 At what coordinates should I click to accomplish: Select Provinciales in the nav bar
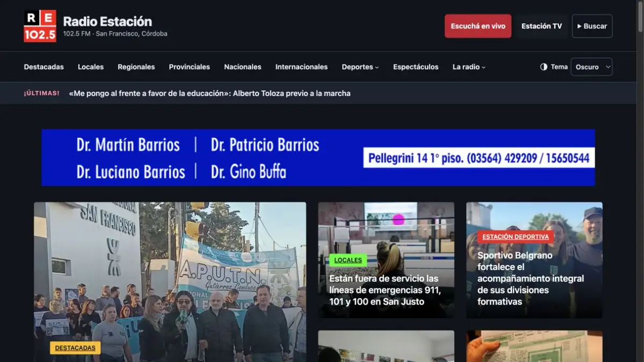tap(189, 67)
